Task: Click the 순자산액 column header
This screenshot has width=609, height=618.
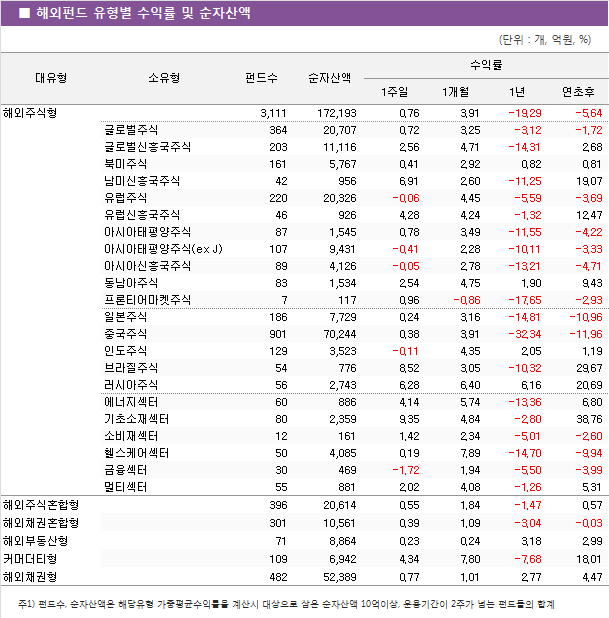Action: tap(330, 78)
